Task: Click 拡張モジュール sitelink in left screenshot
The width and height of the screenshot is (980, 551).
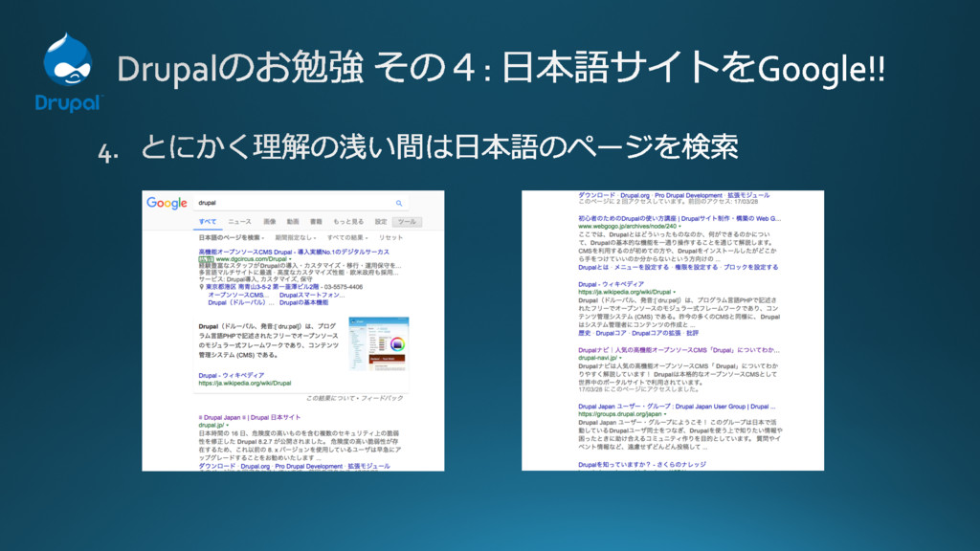Action: click(368, 466)
